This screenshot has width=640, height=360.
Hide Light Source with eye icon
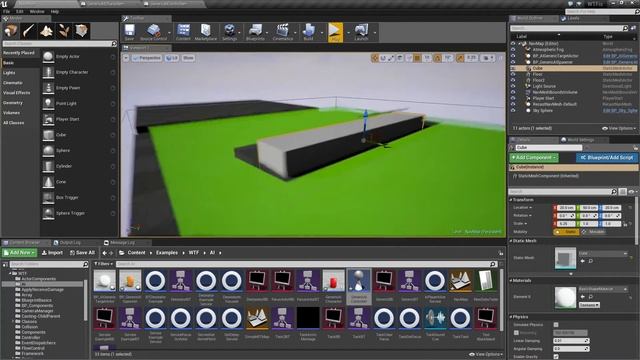[x=513, y=86]
